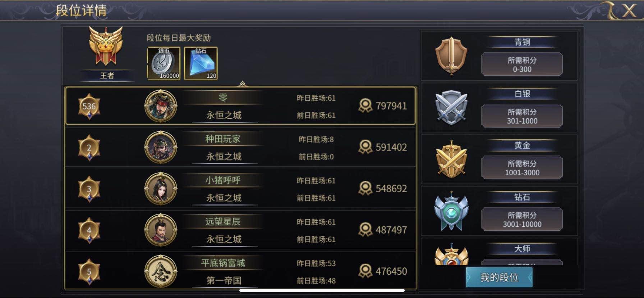Open the silver coin reward icon
This screenshot has height=298, width=644.
[x=164, y=63]
